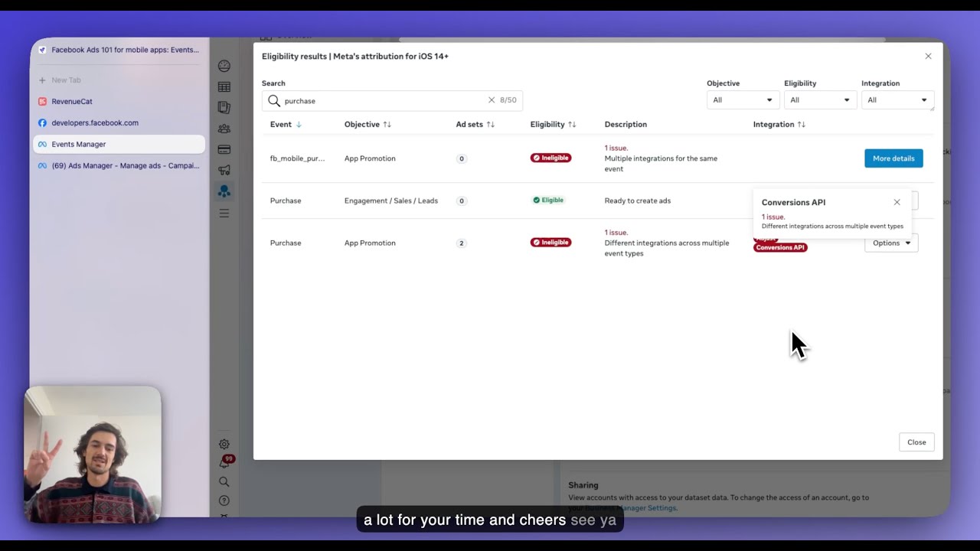The height and width of the screenshot is (551, 980).
Task: Sort by Eligibility column arrows
Action: point(572,124)
